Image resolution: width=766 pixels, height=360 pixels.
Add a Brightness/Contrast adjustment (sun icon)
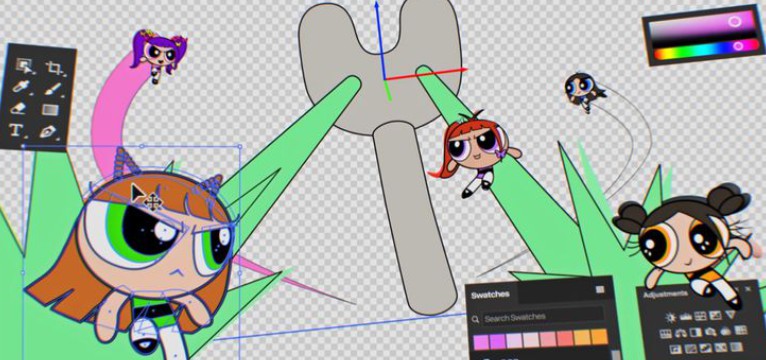pos(670,318)
